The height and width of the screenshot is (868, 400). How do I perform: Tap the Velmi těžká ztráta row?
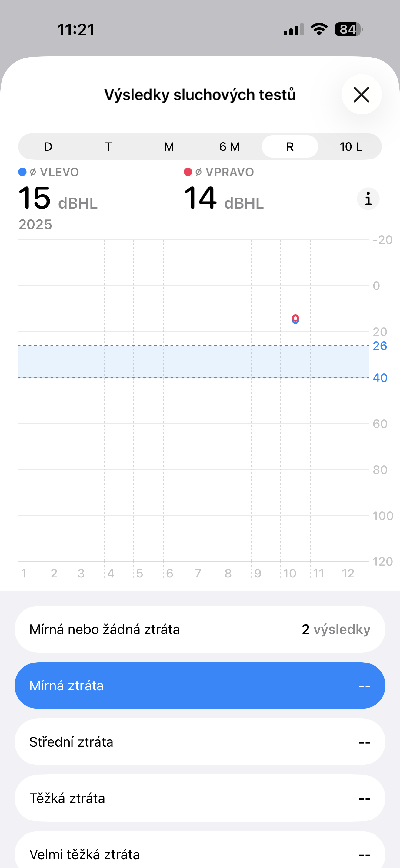[200, 853]
